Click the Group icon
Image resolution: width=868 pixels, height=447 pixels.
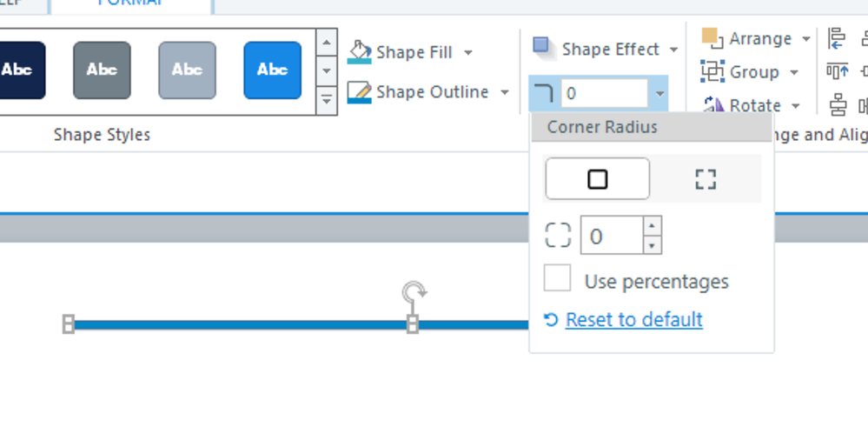click(712, 71)
